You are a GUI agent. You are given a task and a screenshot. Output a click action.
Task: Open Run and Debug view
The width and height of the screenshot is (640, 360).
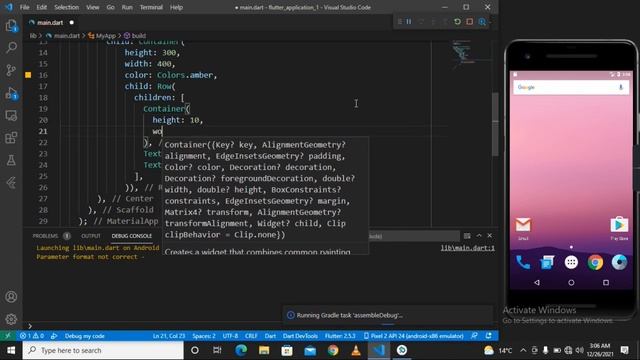[11, 93]
